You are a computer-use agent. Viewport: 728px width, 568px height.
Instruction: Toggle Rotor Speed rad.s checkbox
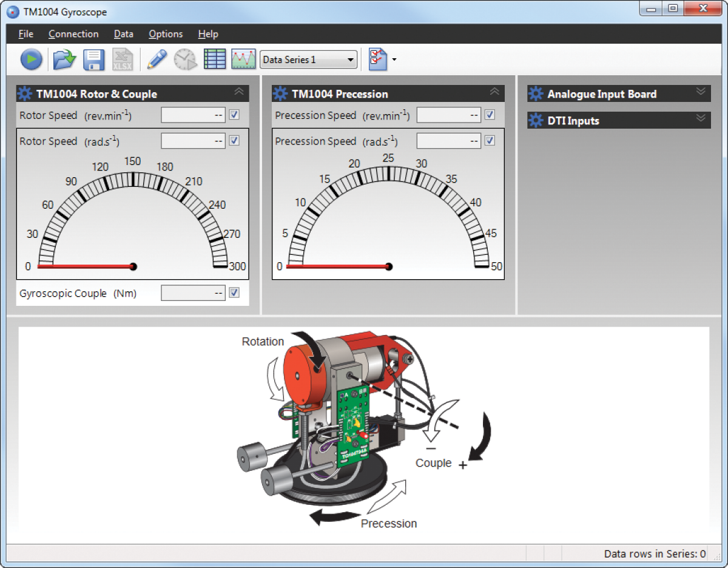(234, 141)
